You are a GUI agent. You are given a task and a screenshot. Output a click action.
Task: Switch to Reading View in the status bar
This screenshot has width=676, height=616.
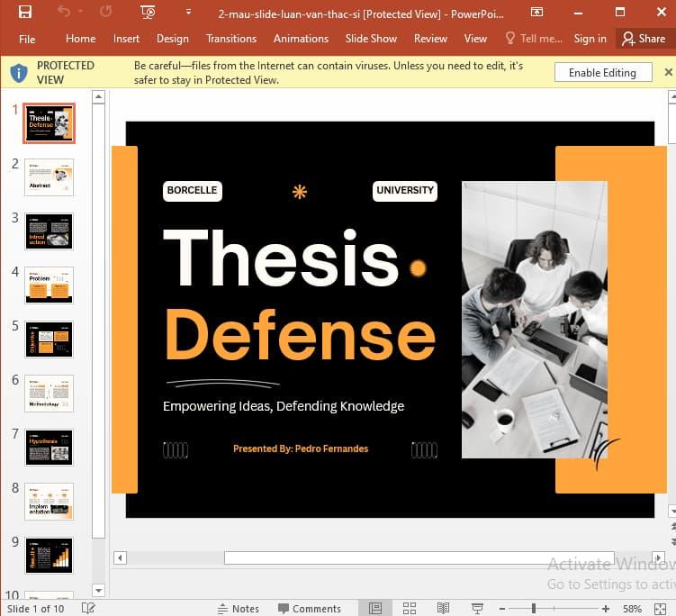pos(443,609)
